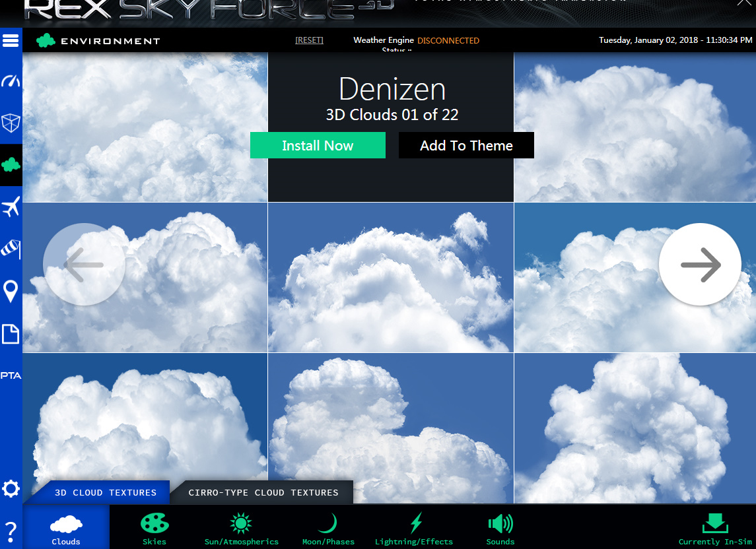Image resolution: width=756 pixels, height=549 pixels.
Task: Select the top-right cloud texture thumbnail
Action: click(635, 127)
